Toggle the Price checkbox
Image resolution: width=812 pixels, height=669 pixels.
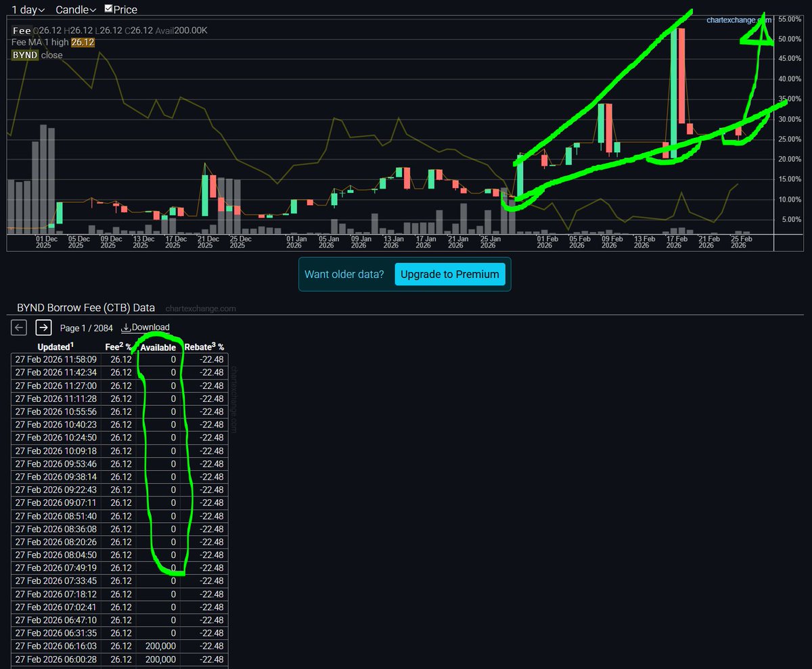coord(109,9)
